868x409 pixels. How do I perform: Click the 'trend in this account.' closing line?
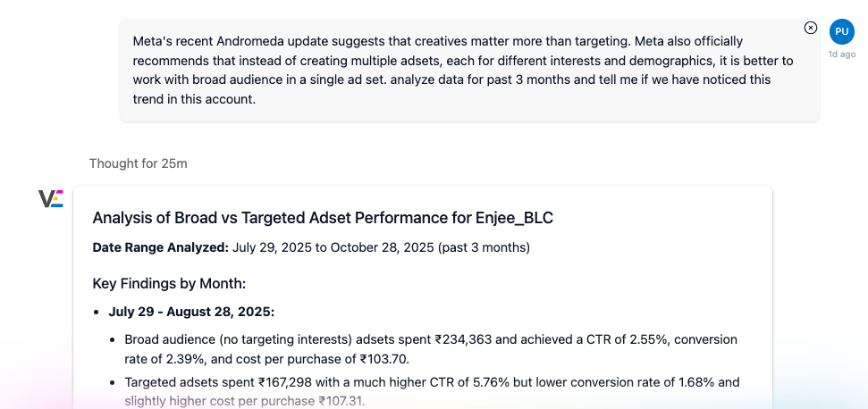tap(194, 99)
